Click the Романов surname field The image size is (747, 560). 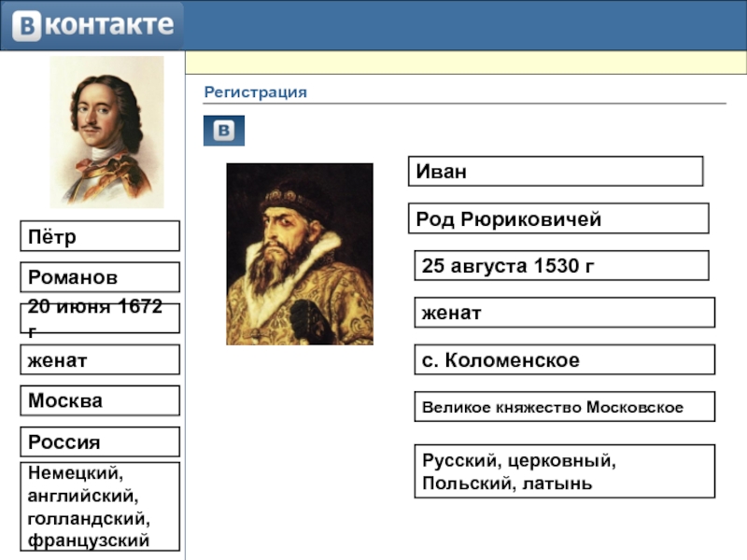click(x=100, y=277)
